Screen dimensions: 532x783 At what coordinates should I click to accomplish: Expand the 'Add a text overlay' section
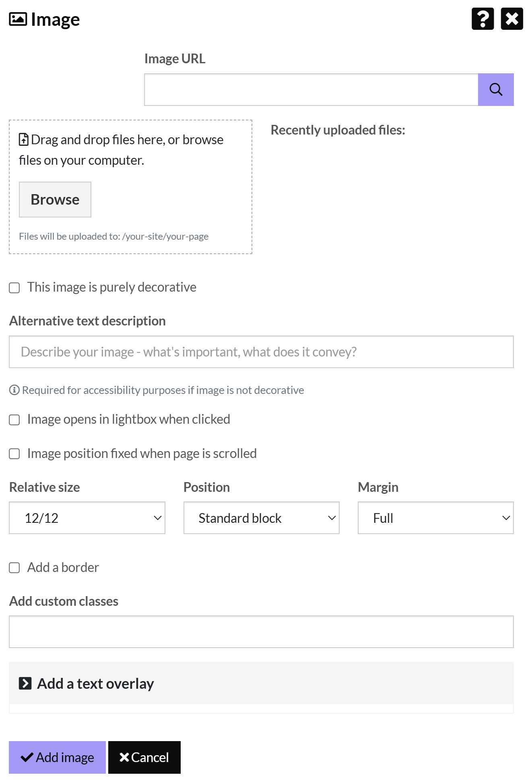coord(95,684)
